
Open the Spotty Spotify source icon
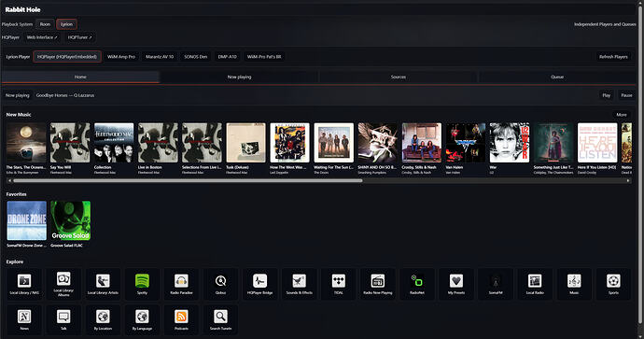(142, 281)
